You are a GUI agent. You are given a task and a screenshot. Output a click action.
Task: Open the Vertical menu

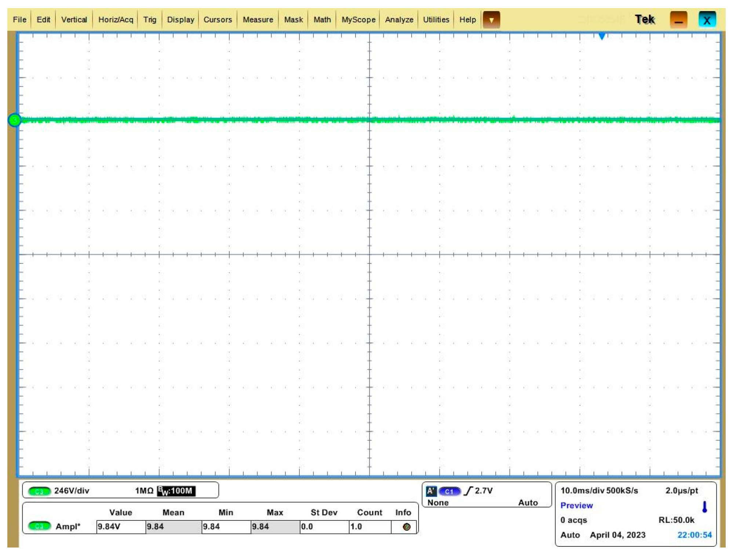pos(74,20)
